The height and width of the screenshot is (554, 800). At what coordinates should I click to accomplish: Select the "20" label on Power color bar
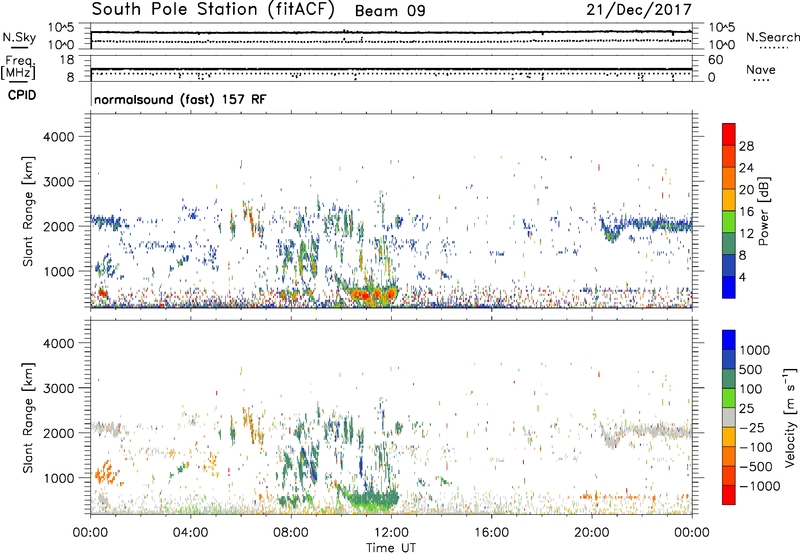tap(746, 190)
